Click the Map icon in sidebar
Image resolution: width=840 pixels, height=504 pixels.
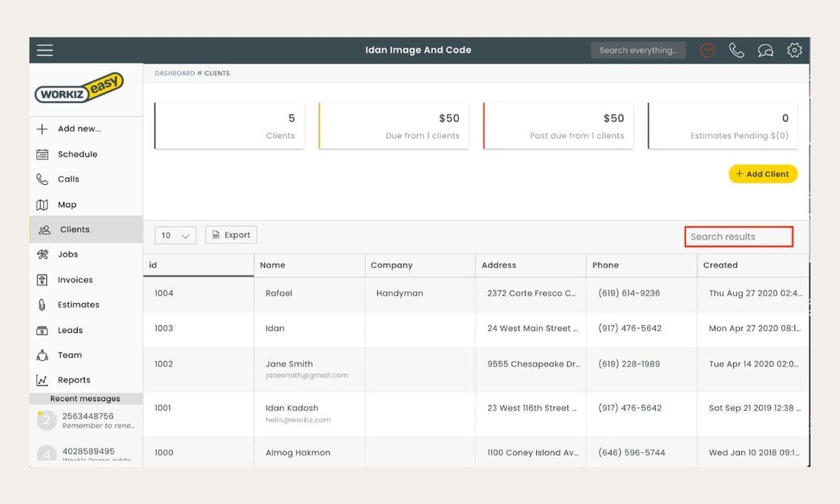pos(42,205)
